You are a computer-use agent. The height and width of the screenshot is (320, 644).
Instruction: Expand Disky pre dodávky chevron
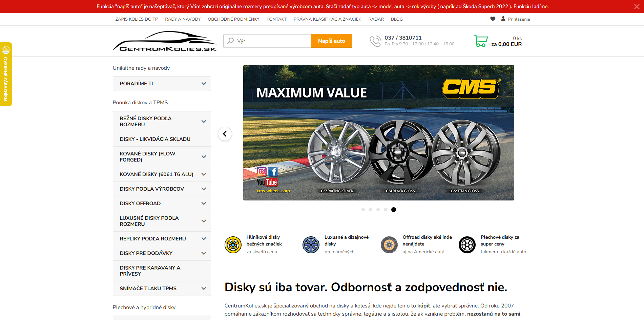tap(204, 253)
